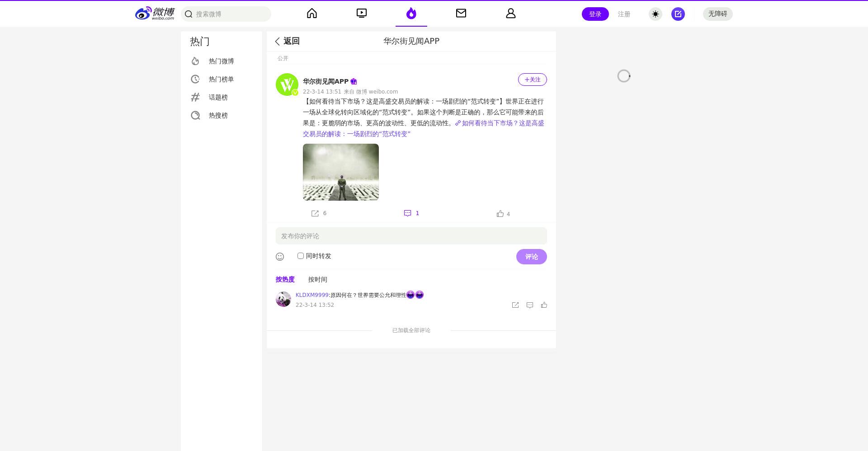Click the 发布你的评论 comment box

click(x=411, y=236)
